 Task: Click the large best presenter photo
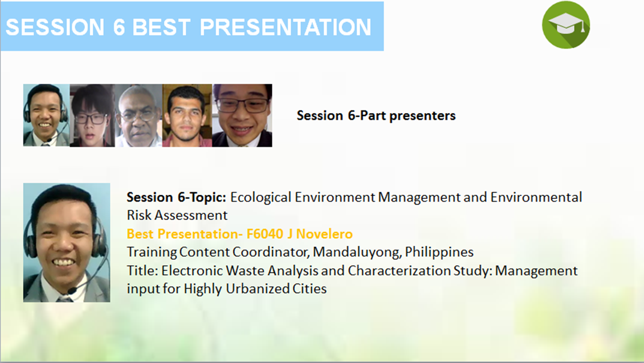click(67, 242)
